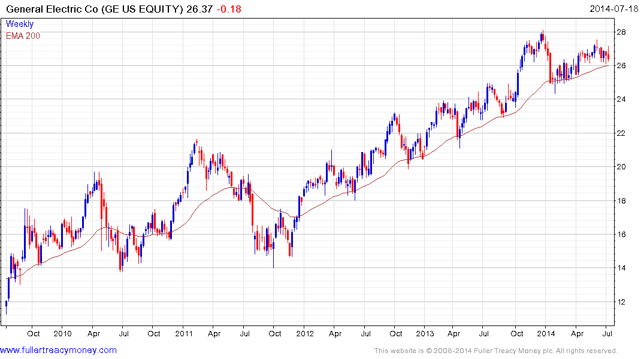Click the copyright notice text
This screenshot has height=359, width=644.
496,351
